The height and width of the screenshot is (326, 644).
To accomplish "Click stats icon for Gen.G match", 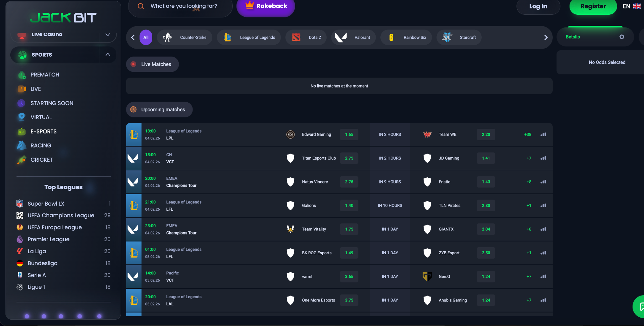I will point(543,277).
